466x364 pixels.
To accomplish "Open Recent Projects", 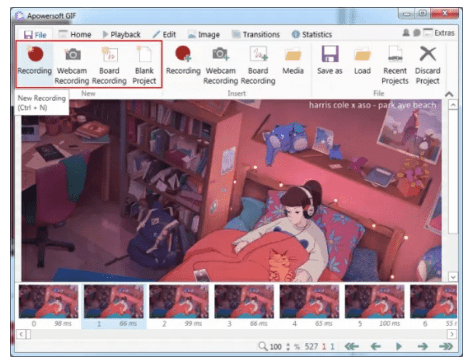I will pyautogui.click(x=395, y=65).
